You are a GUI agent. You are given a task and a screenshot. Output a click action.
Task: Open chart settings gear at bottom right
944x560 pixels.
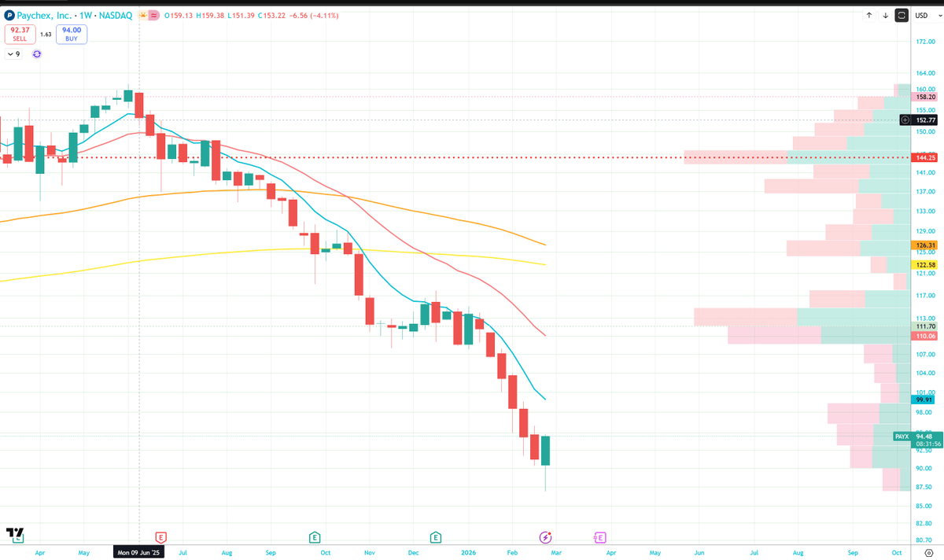(x=927, y=553)
